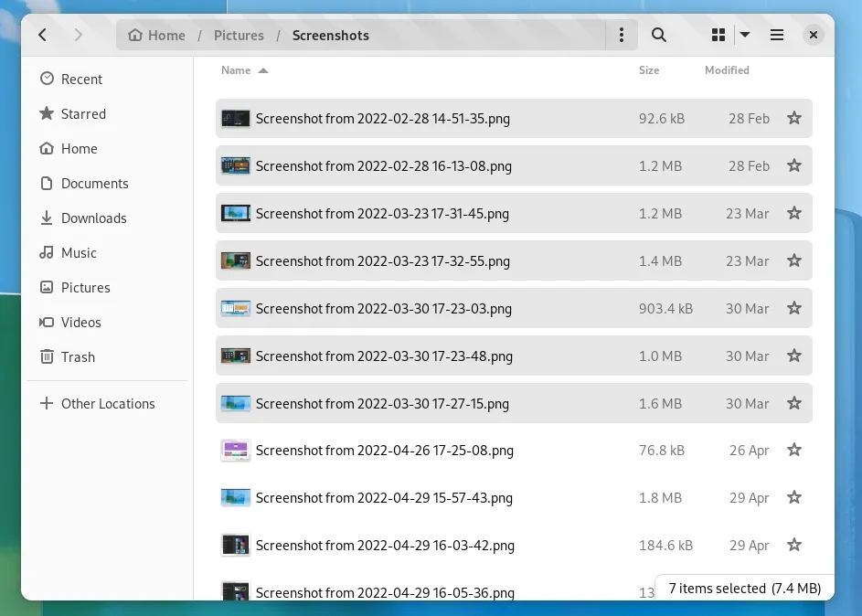Navigate back to the previous folder
862x616 pixels.
[x=43, y=35]
